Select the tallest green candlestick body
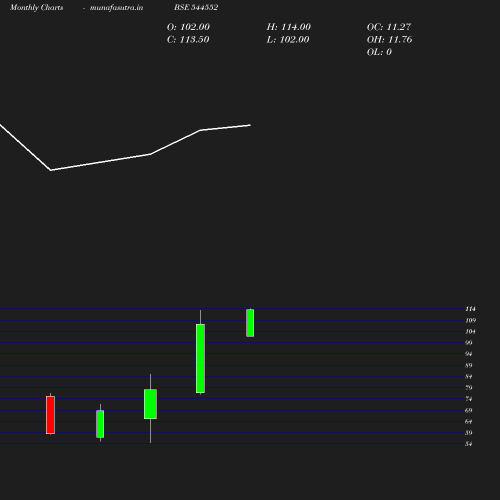The height and width of the screenshot is (500, 500). (x=200, y=358)
